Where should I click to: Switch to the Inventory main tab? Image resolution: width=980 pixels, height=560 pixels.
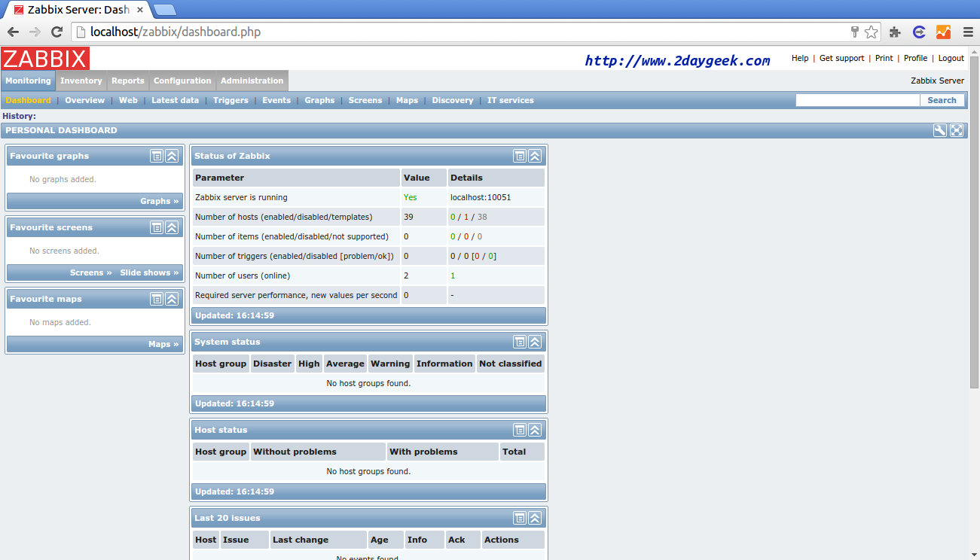[x=81, y=81]
